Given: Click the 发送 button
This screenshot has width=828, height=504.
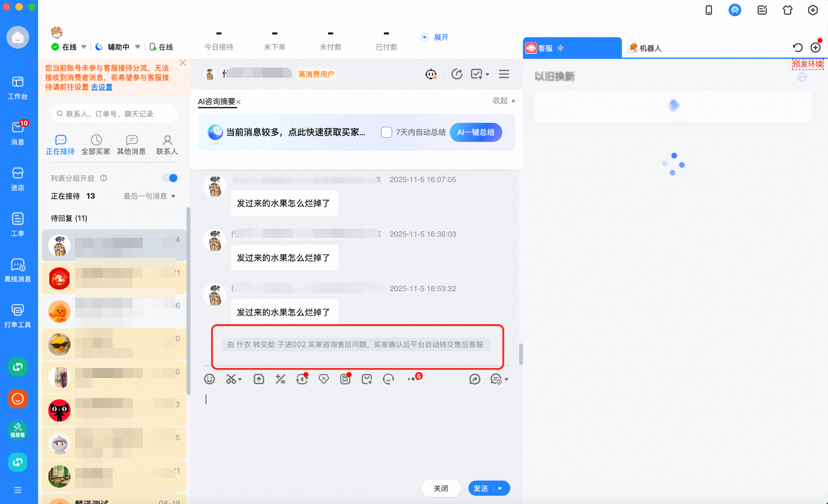Looking at the screenshot, I should 481,489.
